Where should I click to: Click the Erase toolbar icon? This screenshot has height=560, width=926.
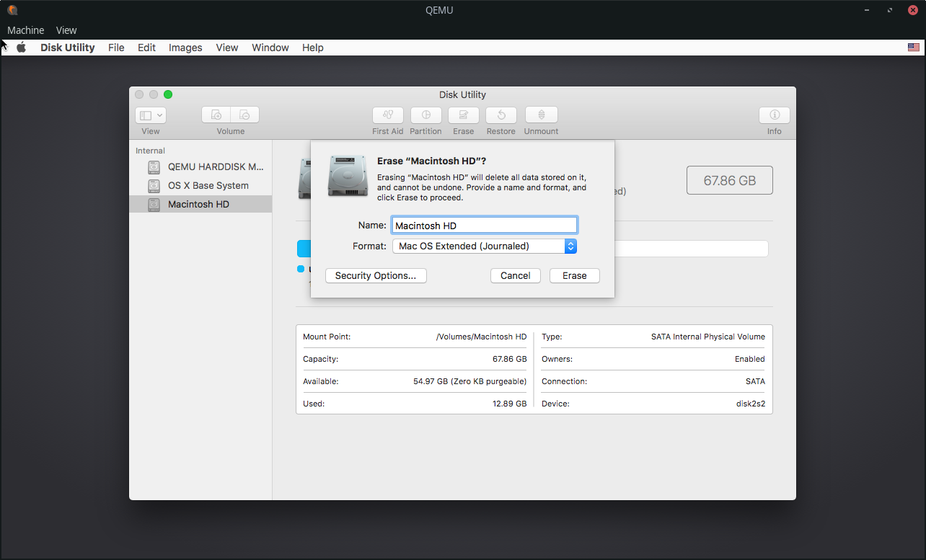pyautogui.click(x=464, y=115)
